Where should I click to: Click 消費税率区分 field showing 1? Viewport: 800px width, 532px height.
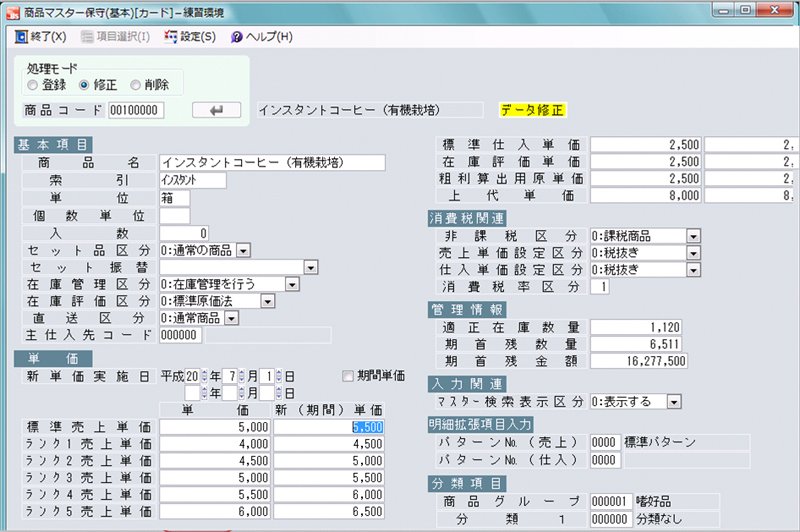tap(600, 287)
